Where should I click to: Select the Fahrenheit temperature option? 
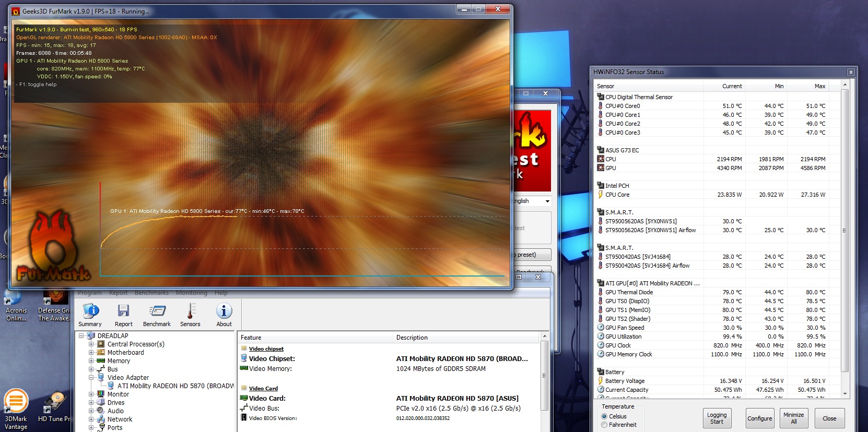[604, 425]
